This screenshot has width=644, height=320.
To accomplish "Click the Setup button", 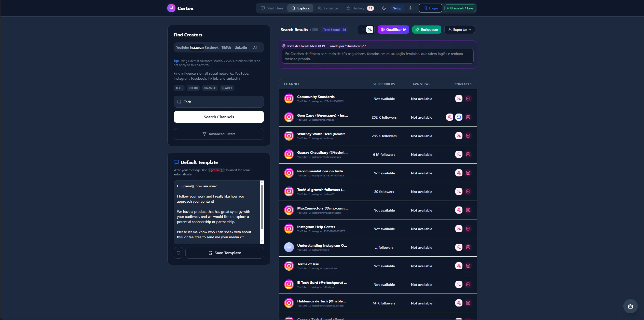I will [x=397, y=8].
